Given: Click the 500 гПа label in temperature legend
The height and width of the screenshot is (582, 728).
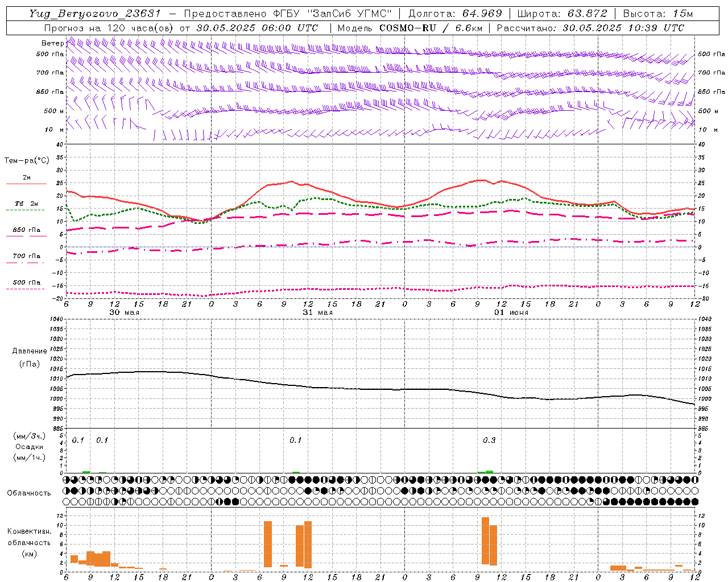Looking at the screenshot, I should [27, 282].
